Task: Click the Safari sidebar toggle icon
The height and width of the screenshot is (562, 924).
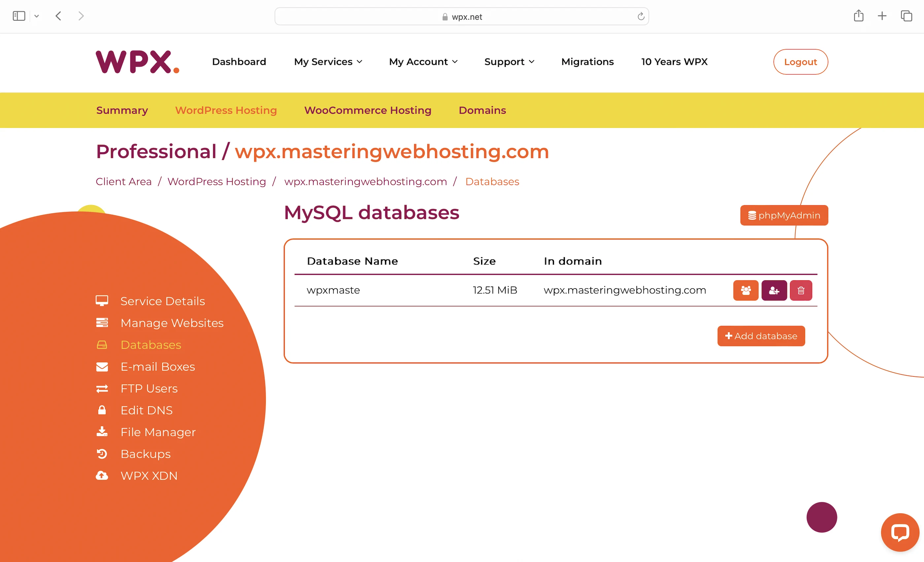Action: (19, 16)
